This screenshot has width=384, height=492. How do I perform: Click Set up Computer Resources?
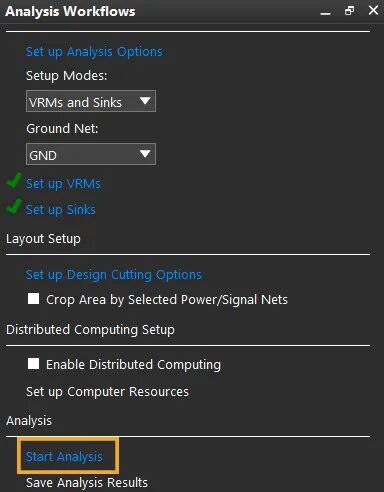pos(107,392)
